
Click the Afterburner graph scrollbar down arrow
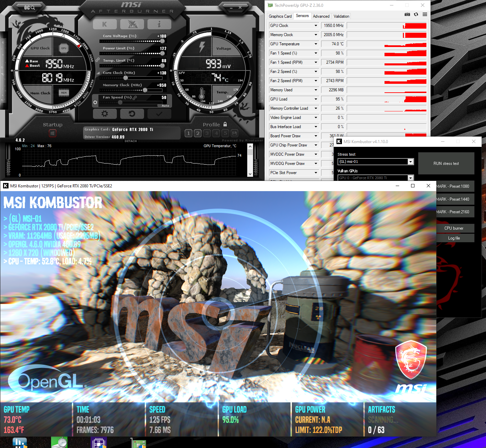tap(250, 174)
